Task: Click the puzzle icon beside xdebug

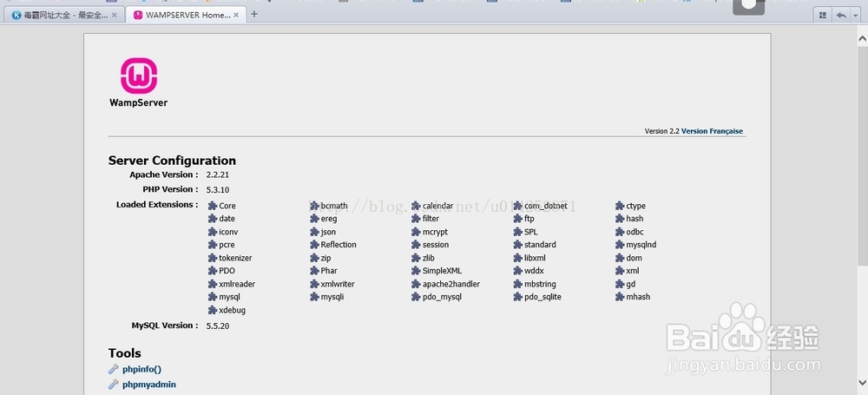Action: (x=213, y=310)
